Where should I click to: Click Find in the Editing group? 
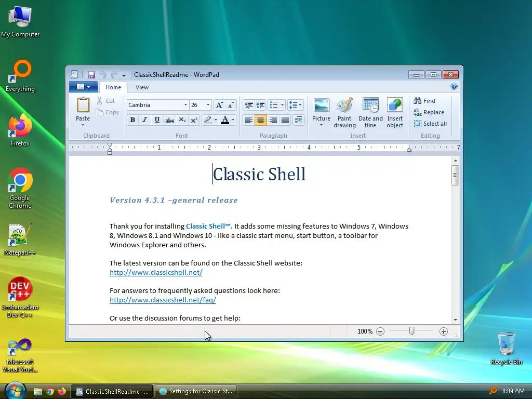[x=424, y=101]
